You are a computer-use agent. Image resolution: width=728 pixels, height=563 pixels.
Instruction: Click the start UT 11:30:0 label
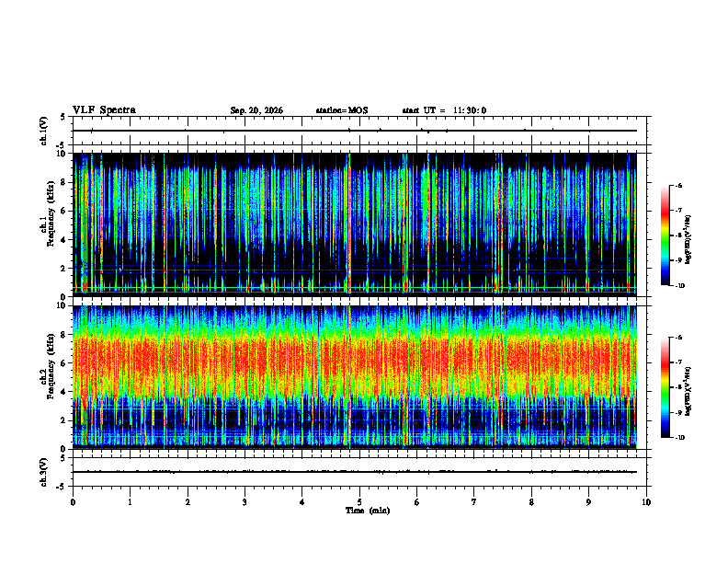[444, 110]
